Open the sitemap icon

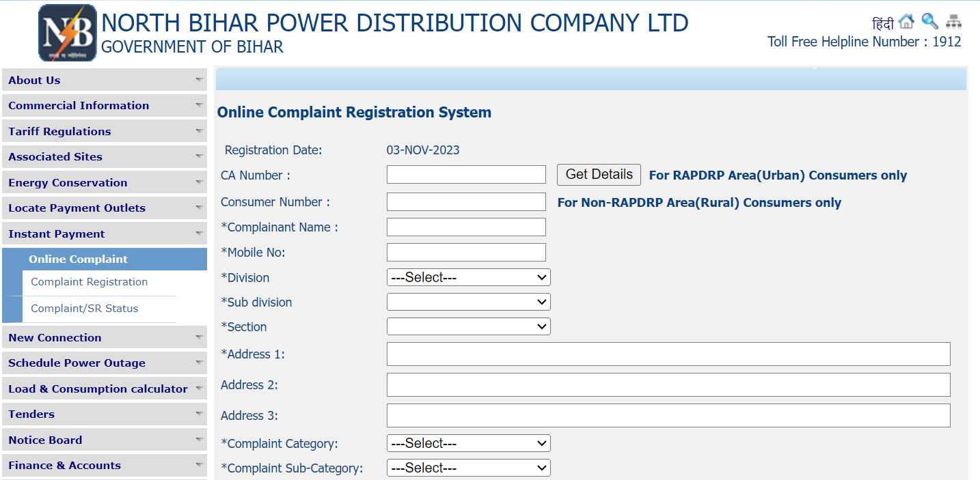pyautogui.click(x=953, y=22)
